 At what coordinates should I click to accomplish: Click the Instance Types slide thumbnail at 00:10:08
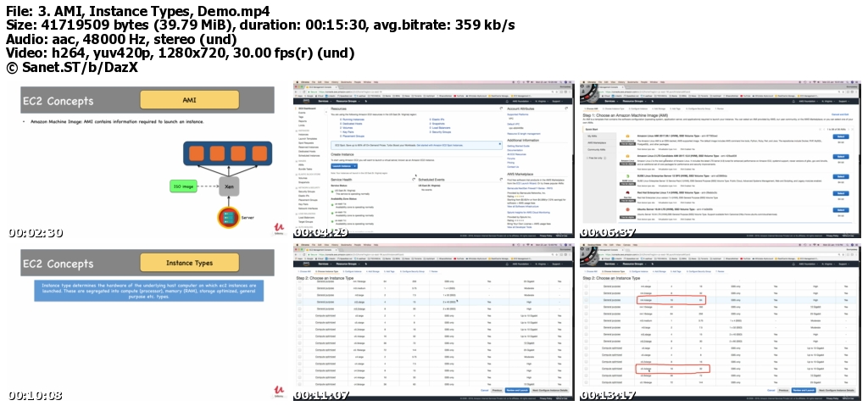145,321
